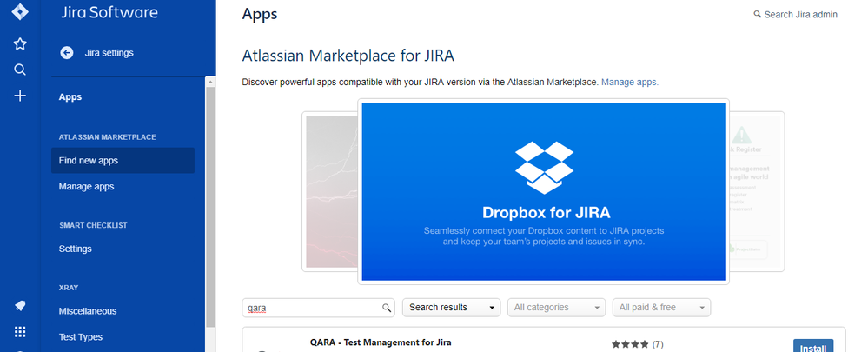Image resolution: width=868 pixels, height=352 pixels.
Task: Open notifications feedback icon in sidebar
Action: click(20, 306)
